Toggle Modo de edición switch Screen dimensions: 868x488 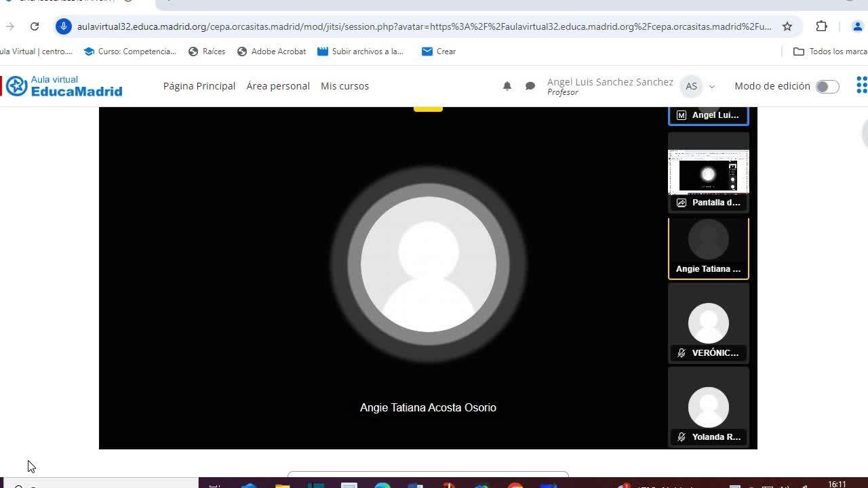[827, 86]
